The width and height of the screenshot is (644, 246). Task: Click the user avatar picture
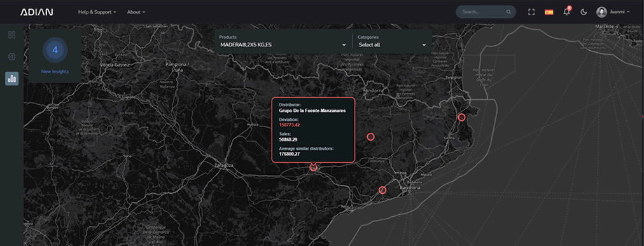[601, 12]
